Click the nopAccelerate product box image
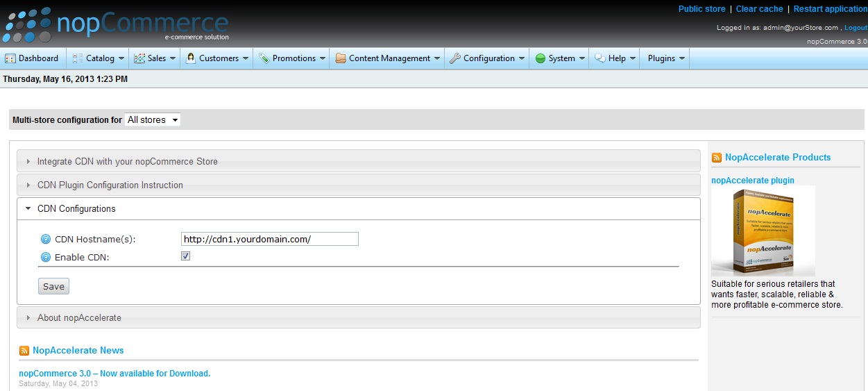868x391 pixels. tap(763, 231)
